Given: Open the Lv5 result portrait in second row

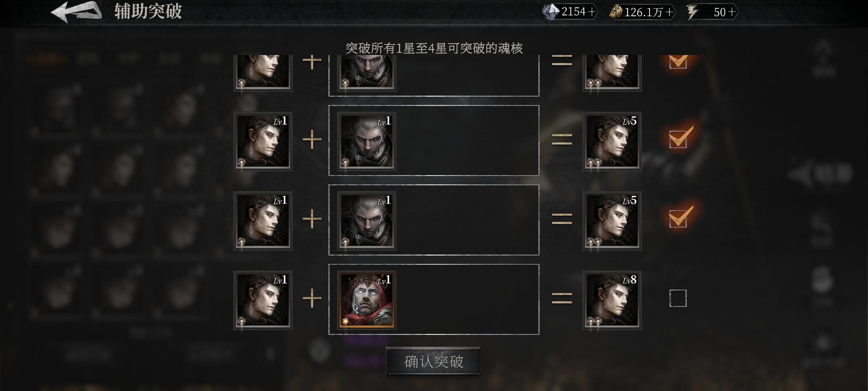Looking at the screenshot, I should point(612,141).
